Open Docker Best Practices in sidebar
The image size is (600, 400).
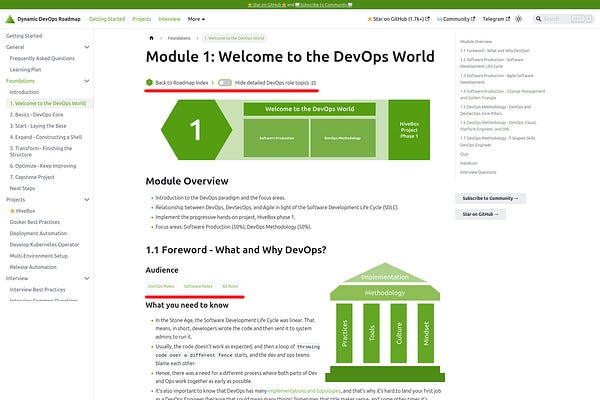35,222
